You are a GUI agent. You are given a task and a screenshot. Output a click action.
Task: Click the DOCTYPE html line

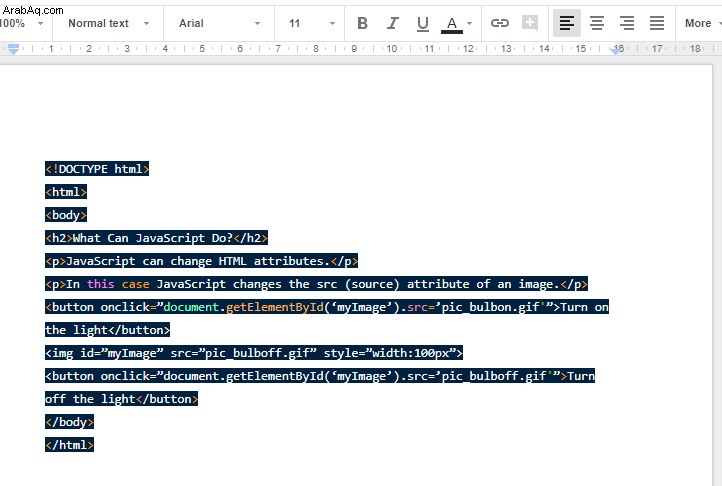tap(97, 169)
